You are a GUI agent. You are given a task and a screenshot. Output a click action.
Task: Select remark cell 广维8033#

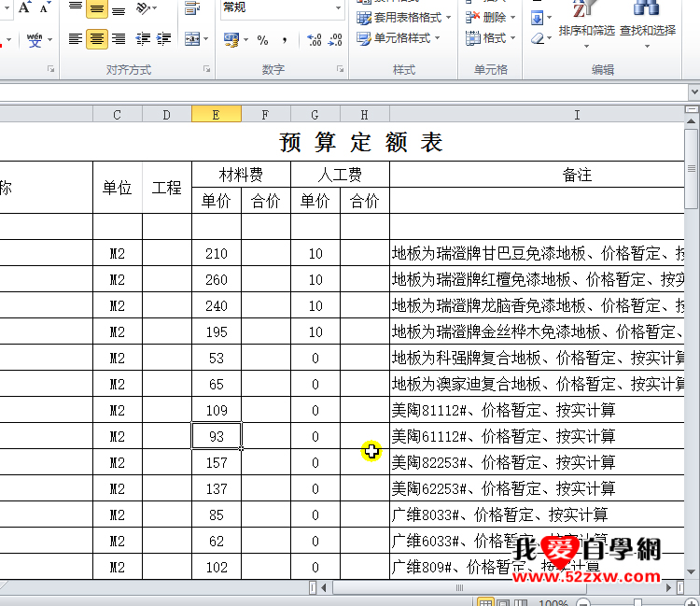pos(537,514)
